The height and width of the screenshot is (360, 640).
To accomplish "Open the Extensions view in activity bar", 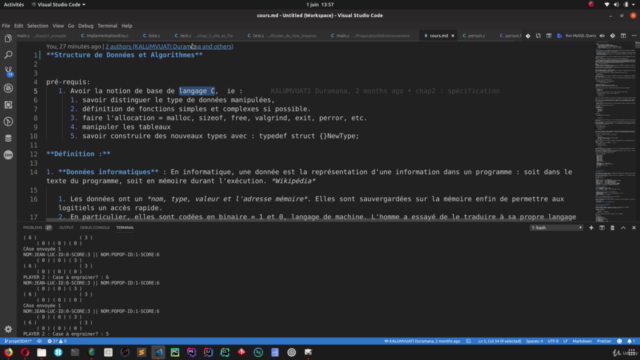I will [8, 105].
